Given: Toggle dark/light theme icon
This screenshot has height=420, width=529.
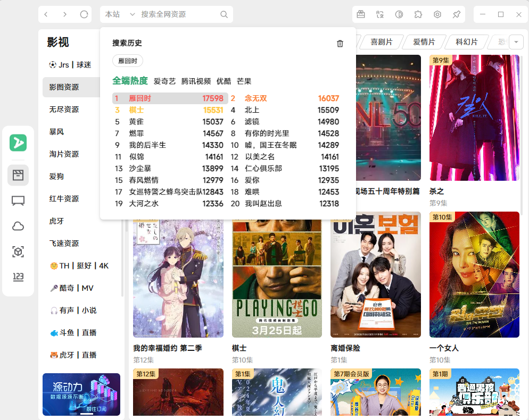Looking at the screenshot, I should pos(399,14).
